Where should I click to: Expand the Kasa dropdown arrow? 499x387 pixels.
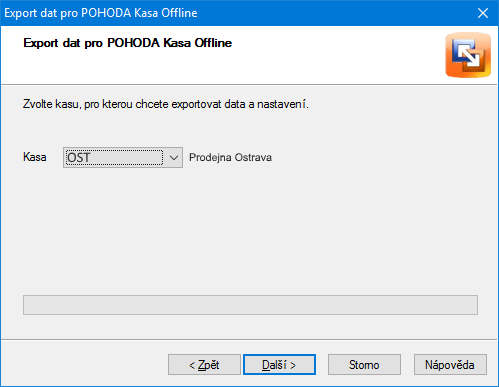pos(174,157)
